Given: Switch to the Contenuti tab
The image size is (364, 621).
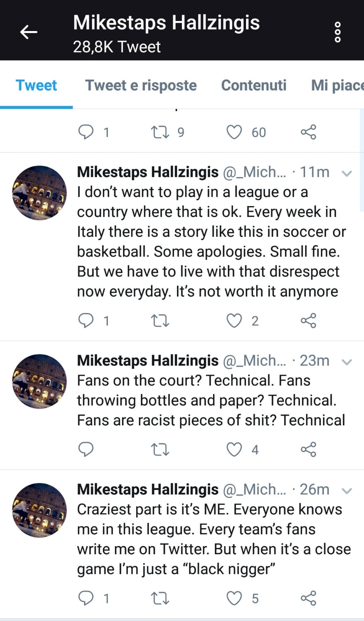Looking at the screenshot, I should click(x=254, y=85).
